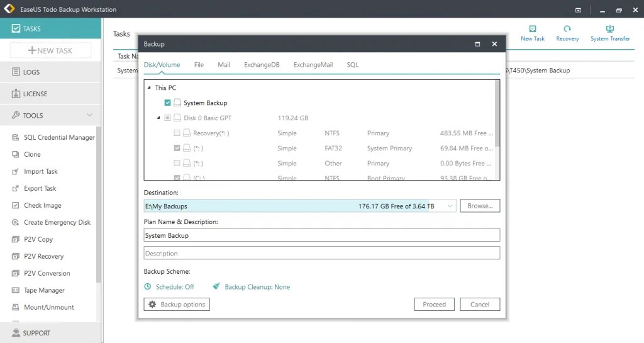Viewport: 644px width, 343px height.
Task: Click the Schedule clock icon
Action: 147,287
